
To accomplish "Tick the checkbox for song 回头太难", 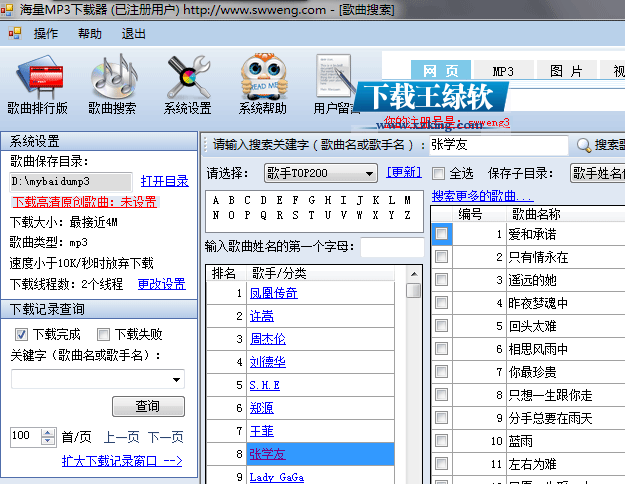I will tap(441, 326).
